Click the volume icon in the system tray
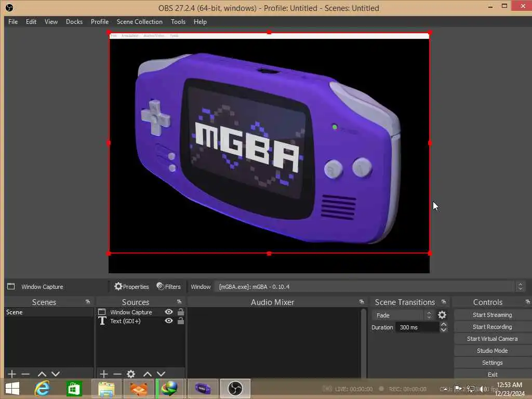This screenshot has width=532, height=399. pyautogui.click(x=483, y=389)
